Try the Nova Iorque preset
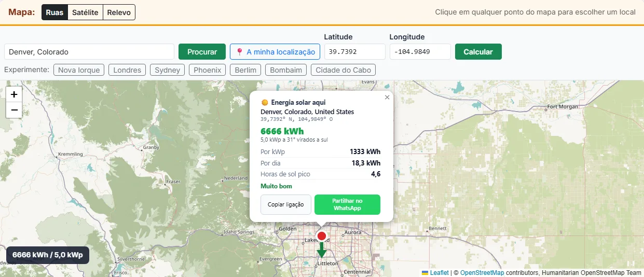 (79, 70)
